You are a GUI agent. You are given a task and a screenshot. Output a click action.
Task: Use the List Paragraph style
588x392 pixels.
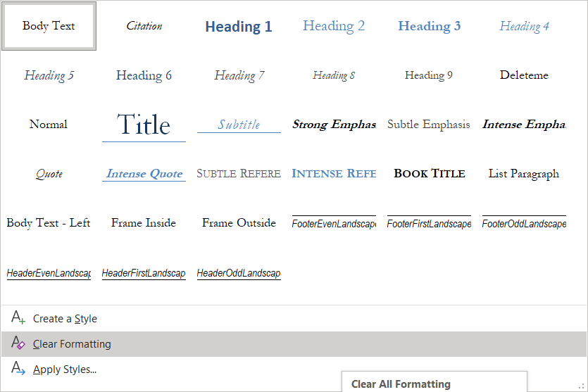pos(524,174)
